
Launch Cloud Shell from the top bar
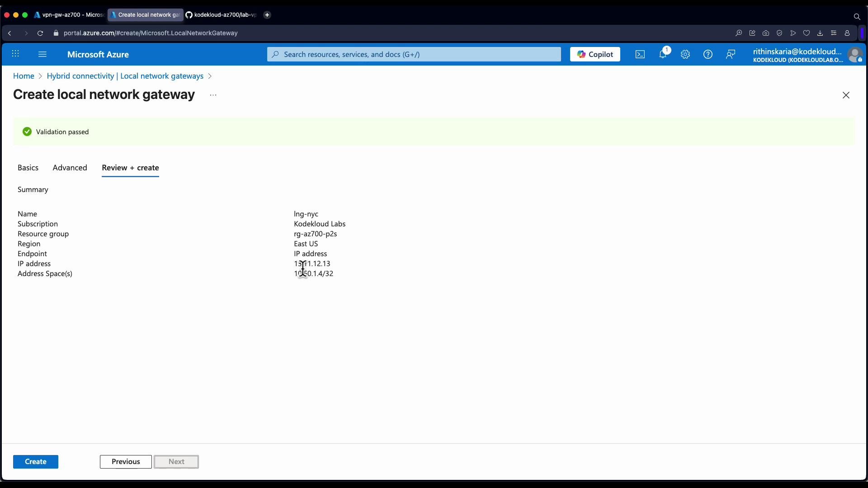click(x=640, y=55)
